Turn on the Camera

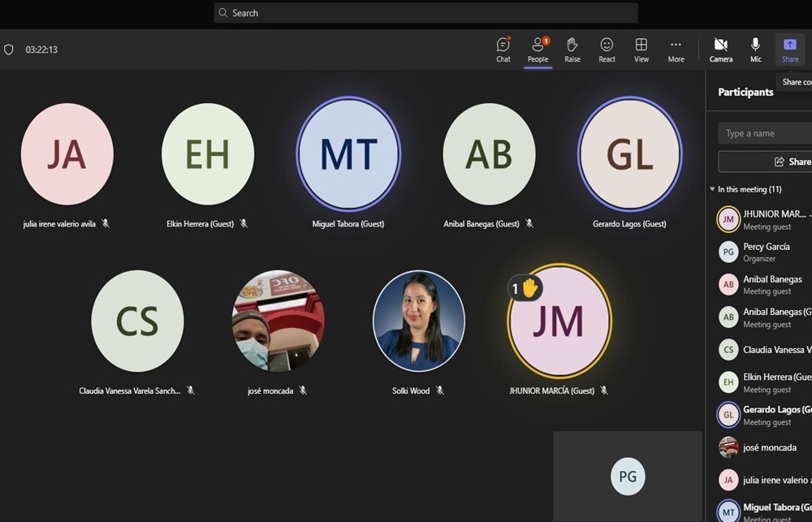(x=720, y=49)
